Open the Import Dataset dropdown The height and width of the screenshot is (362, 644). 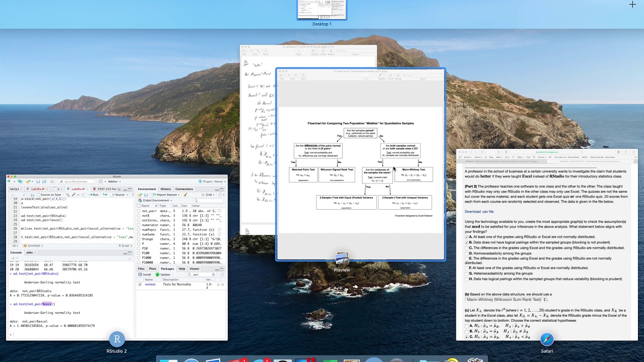click(x=167, y=195)
